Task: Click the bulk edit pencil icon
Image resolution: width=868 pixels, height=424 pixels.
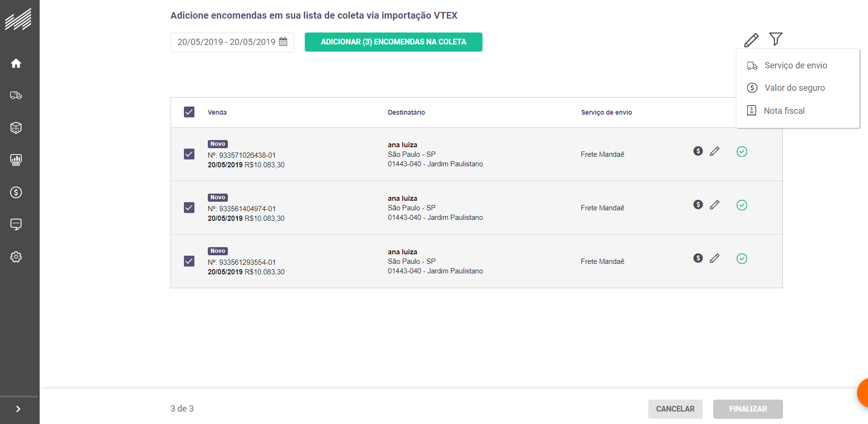Action: (751, 40)
